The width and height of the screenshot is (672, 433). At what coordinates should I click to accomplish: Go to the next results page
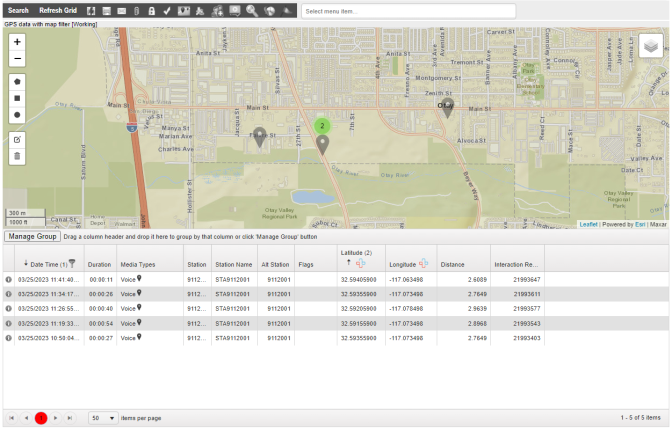[56, 417]
